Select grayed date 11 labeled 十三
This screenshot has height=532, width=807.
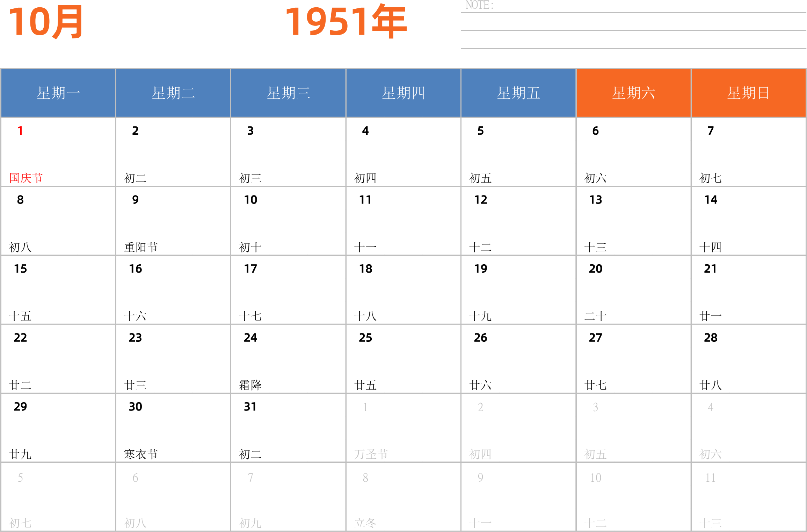(x=748, y=497)
